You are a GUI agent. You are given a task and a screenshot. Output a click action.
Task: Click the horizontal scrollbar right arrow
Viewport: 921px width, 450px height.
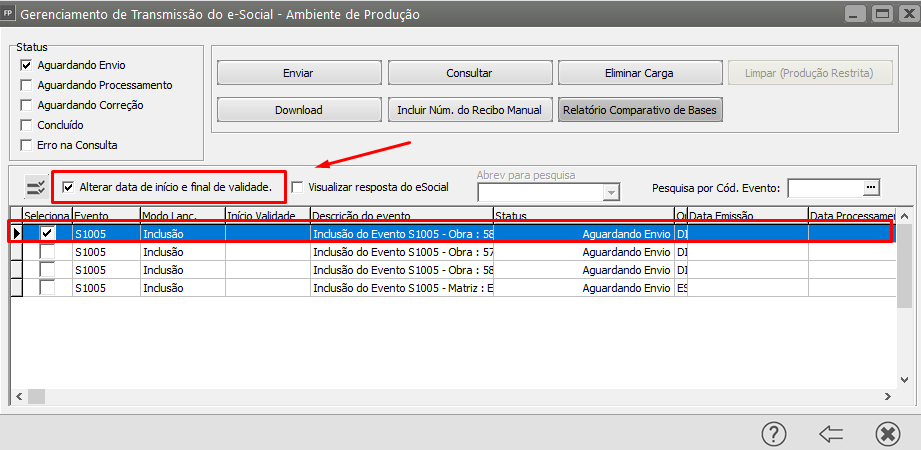pyautogui.click(x=888, y=397)
